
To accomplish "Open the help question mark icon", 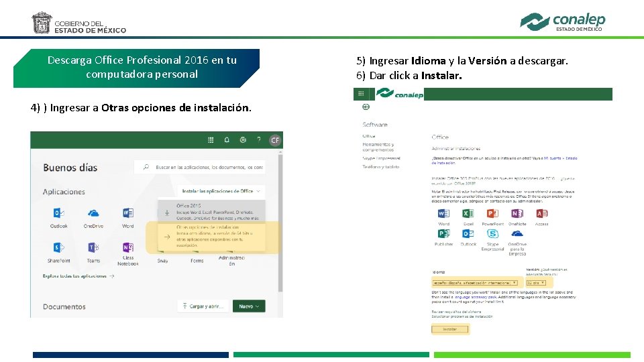I will point(259,140).
